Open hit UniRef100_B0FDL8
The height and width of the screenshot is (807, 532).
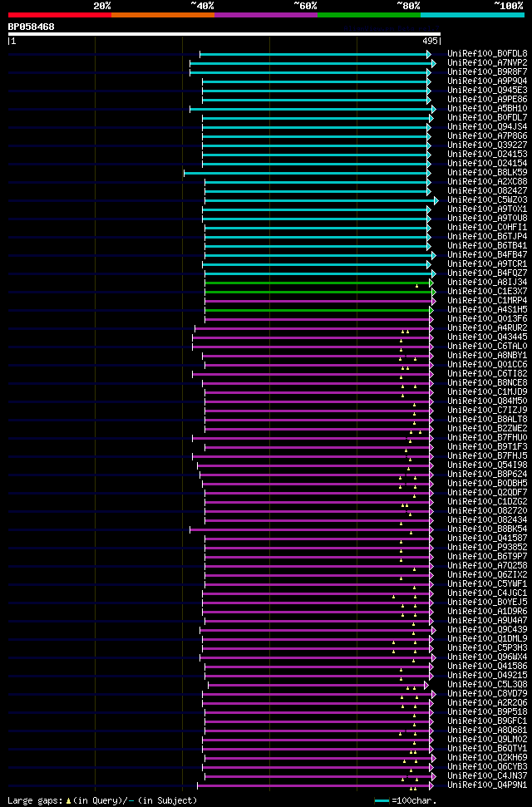(487, 53)
